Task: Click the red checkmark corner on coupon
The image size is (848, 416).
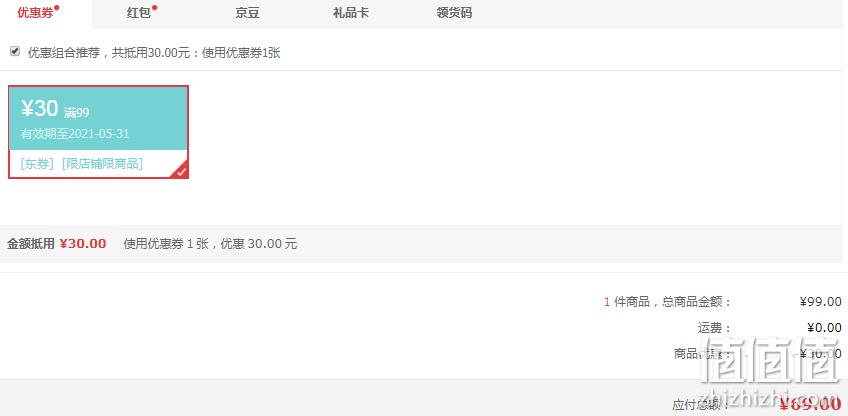Action: 181,171
